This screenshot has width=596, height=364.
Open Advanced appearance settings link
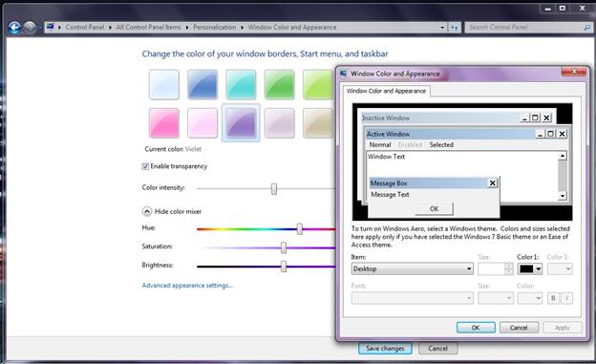(x=187, y=286)
